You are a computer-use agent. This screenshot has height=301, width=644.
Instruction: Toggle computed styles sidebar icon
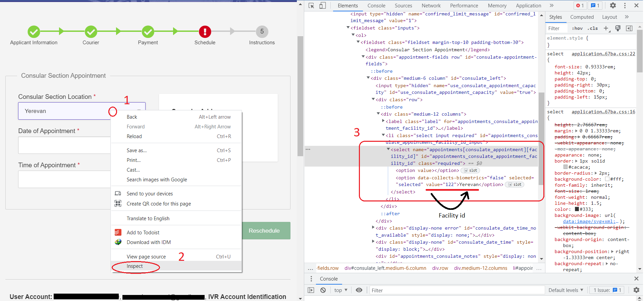[x=629, y=28]
